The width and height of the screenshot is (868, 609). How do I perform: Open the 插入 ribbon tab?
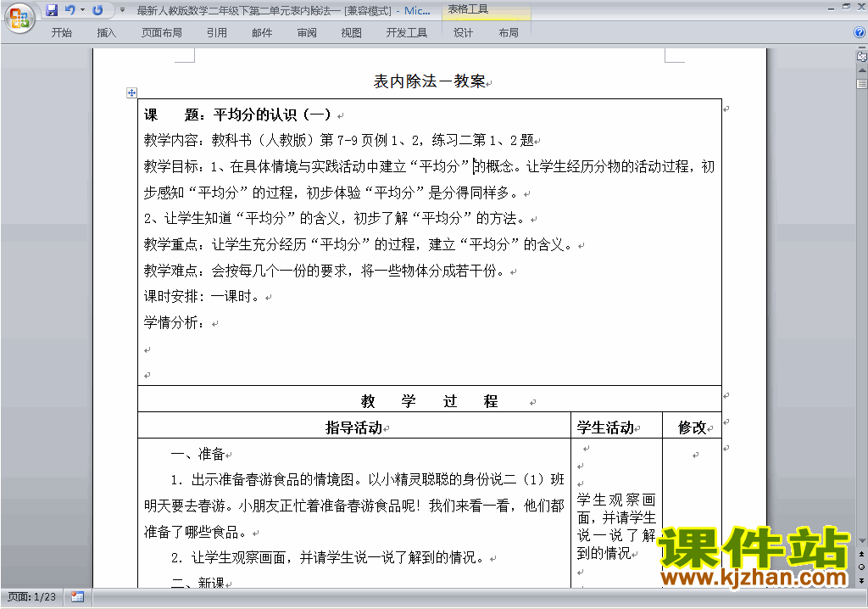coord(106,33)
